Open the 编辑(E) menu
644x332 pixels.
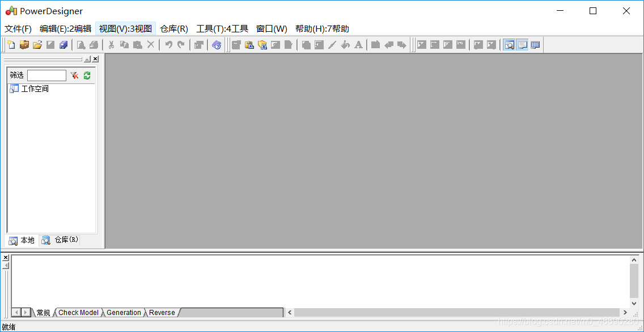point(66,29)
